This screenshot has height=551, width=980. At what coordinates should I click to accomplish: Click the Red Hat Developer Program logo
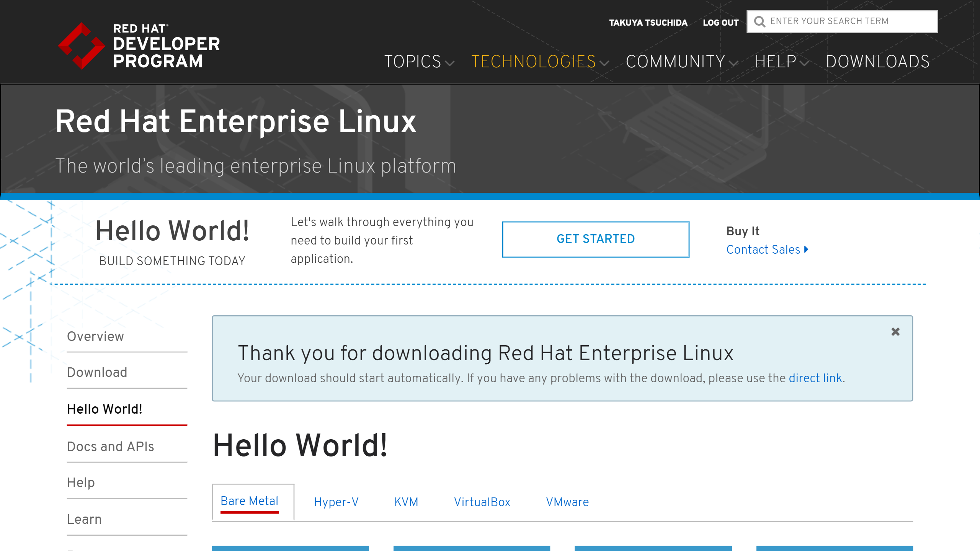pos(140,45)
